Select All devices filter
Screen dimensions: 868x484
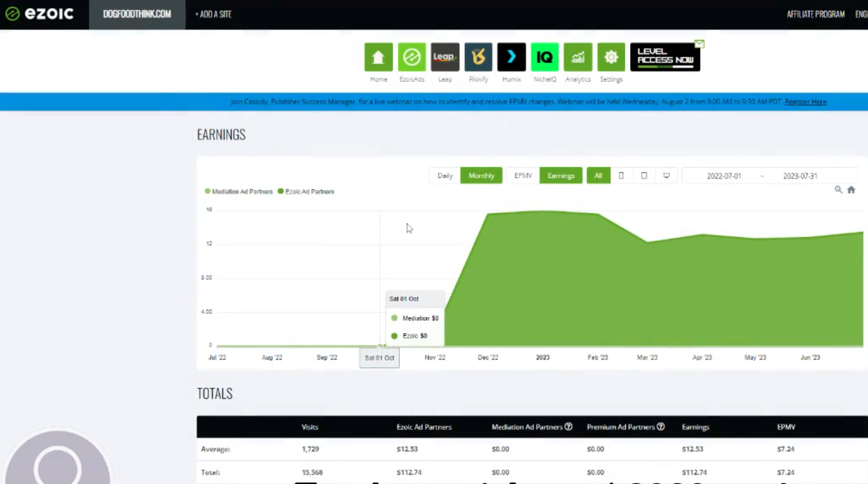(x=598, y=176)
